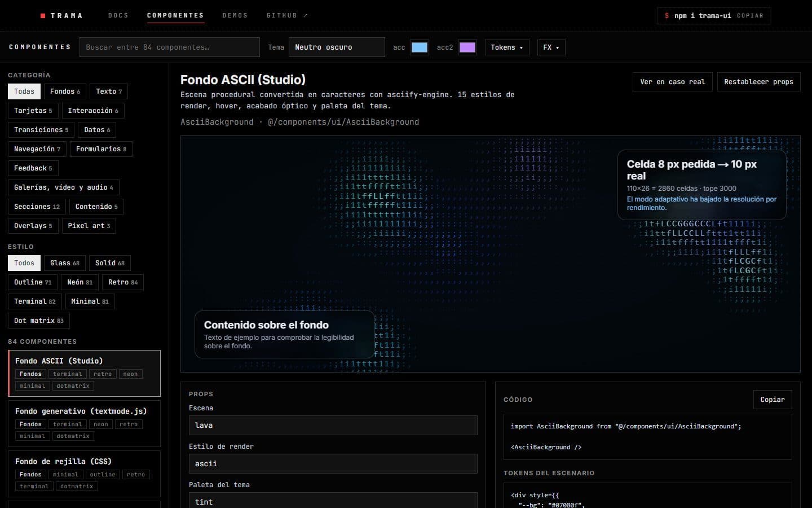Expand the Tokens dropdown

tap(507, 47)
